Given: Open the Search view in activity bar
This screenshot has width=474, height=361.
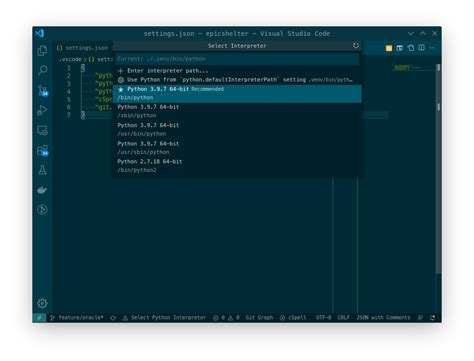Looking at the screenshot, I should coord(42,70).
